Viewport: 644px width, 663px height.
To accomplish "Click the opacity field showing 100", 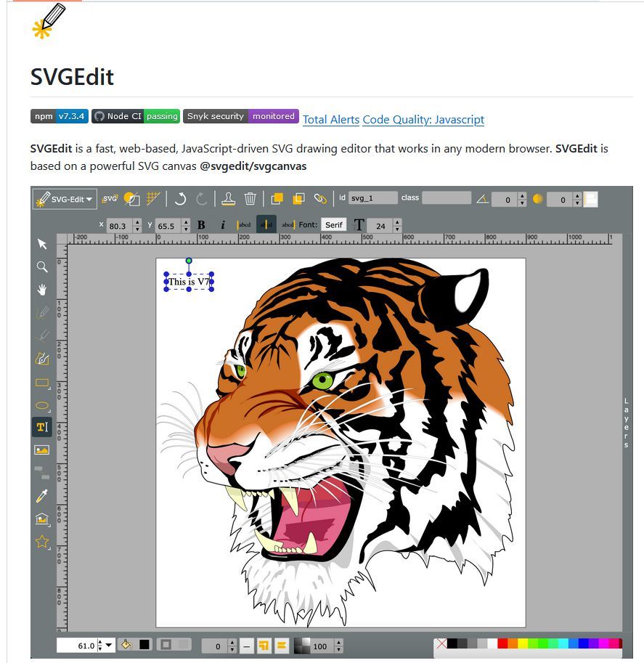I will (x=322, y=646).
